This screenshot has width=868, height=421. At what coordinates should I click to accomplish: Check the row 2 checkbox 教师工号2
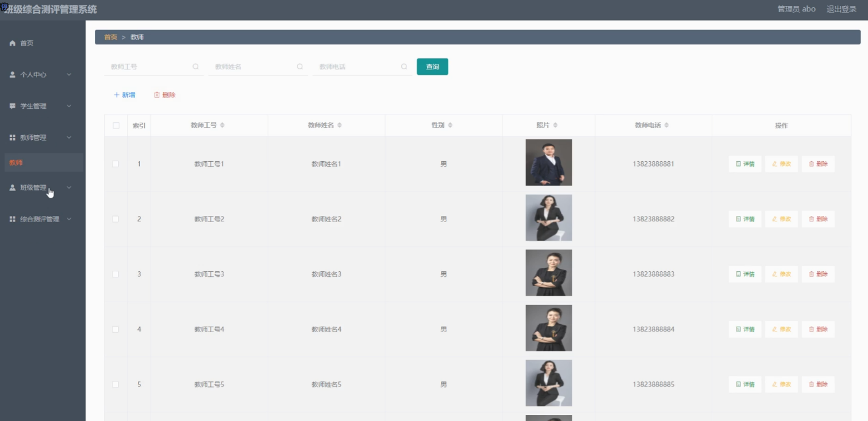click(x=116, y=219)
